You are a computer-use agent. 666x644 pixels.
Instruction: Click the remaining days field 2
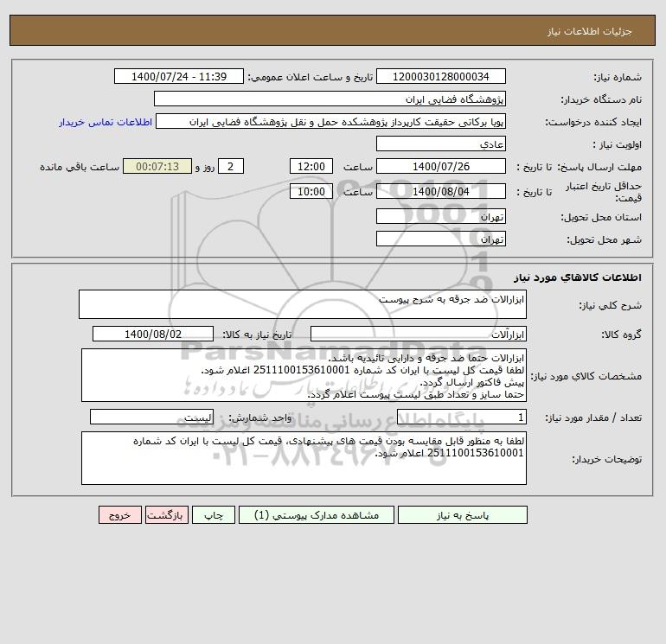point(231,167)
